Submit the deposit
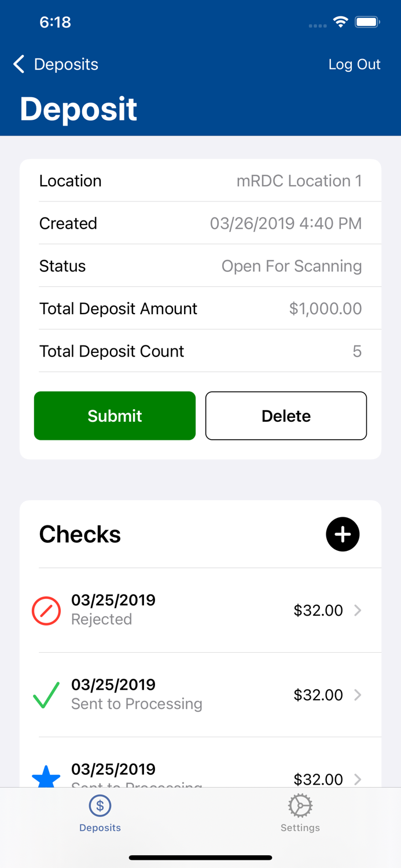 pos(115,415)
